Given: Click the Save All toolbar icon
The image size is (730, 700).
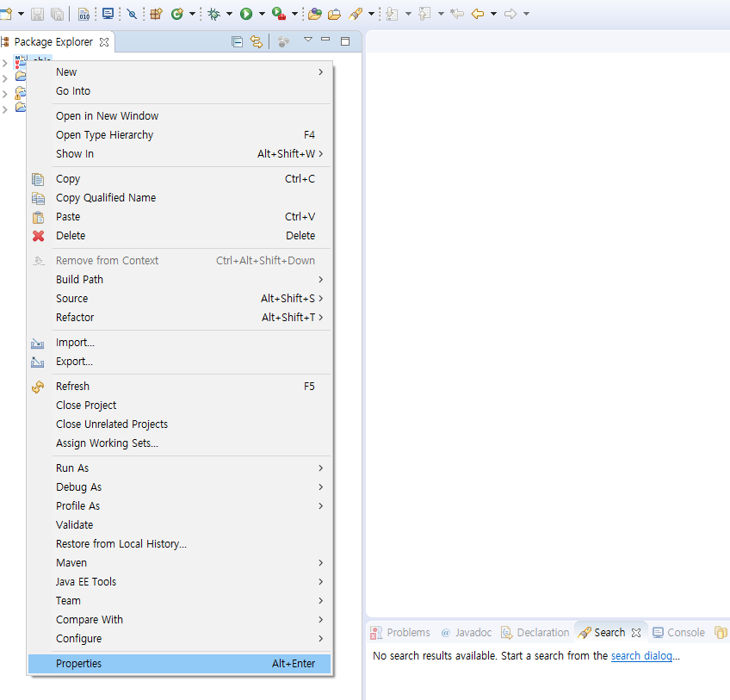Looking at the screenshot, I should point(58,14).
